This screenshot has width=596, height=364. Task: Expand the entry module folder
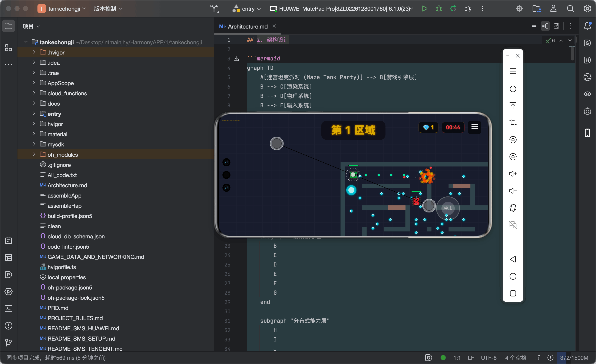click(34, 114)
